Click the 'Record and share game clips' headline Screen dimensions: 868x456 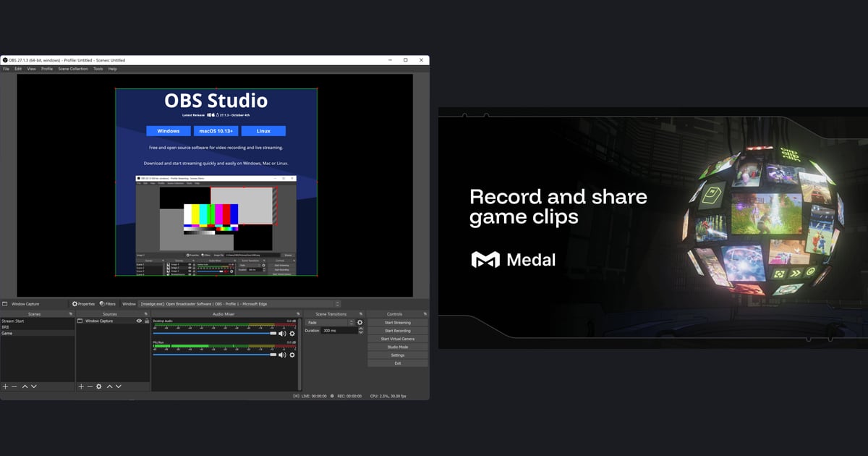coord(558,206)
